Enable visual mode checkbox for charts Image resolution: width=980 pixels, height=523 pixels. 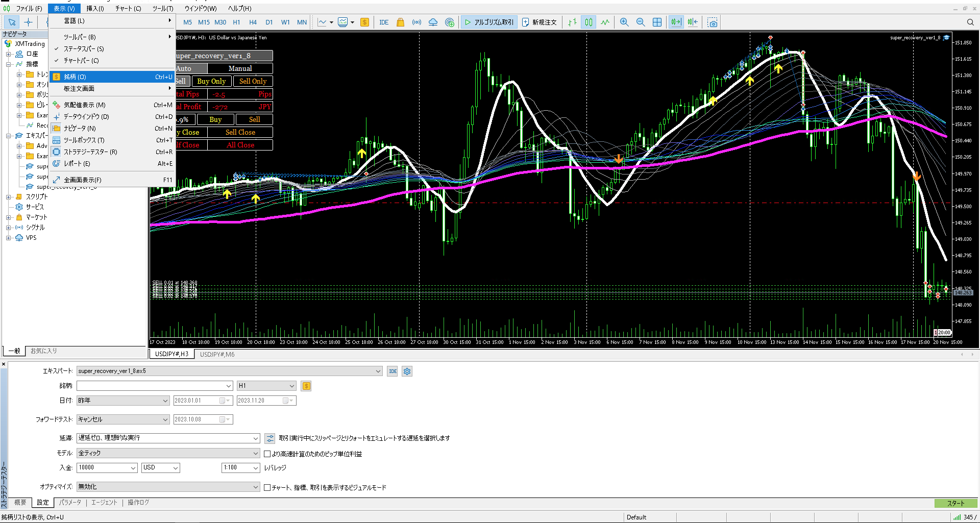tap(267, 487)
